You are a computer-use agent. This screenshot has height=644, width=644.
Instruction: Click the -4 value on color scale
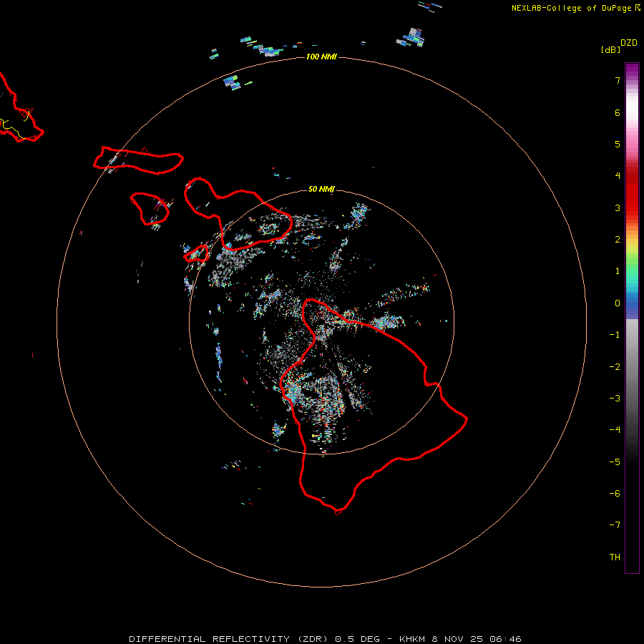(615, 430)
